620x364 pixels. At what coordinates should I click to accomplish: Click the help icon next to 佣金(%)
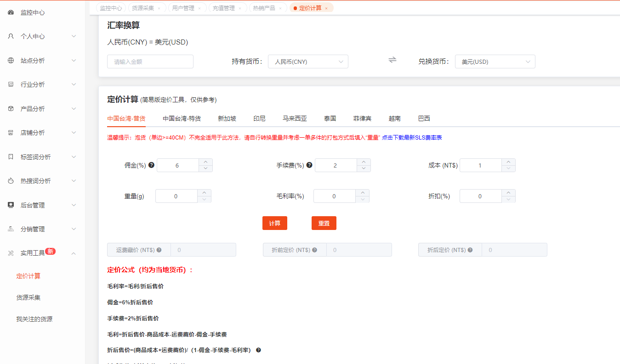151,165
